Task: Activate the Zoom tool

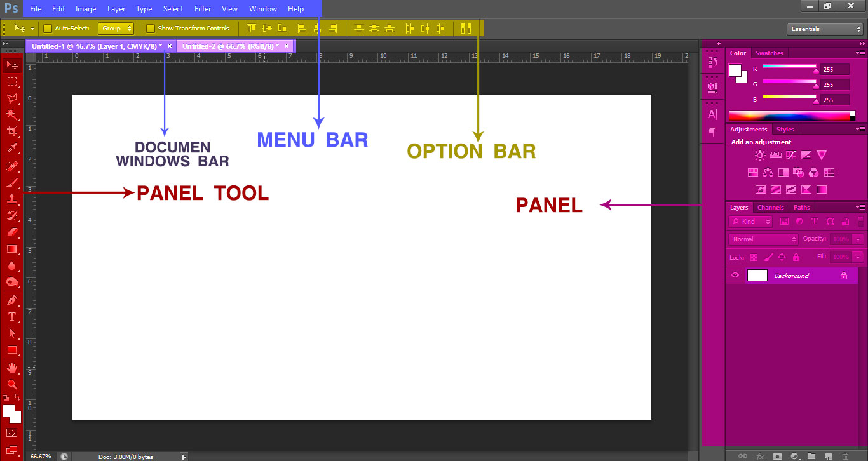Action: point(11,385)
